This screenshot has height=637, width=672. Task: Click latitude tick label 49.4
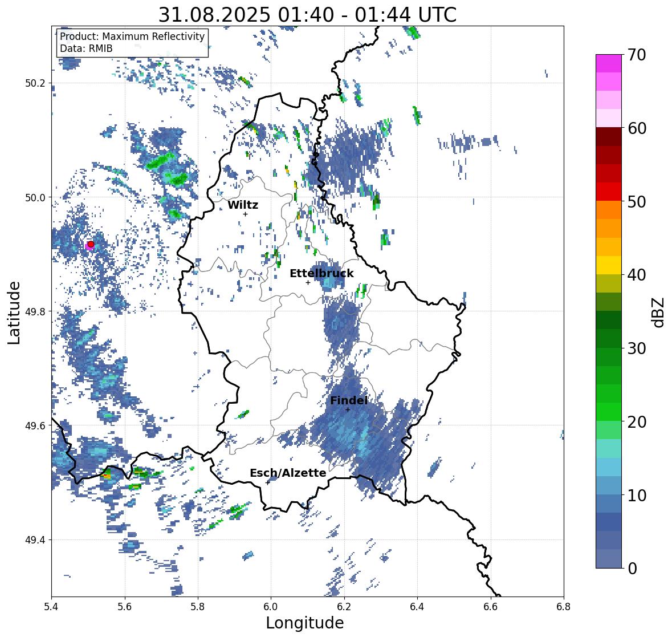[35, 540]
